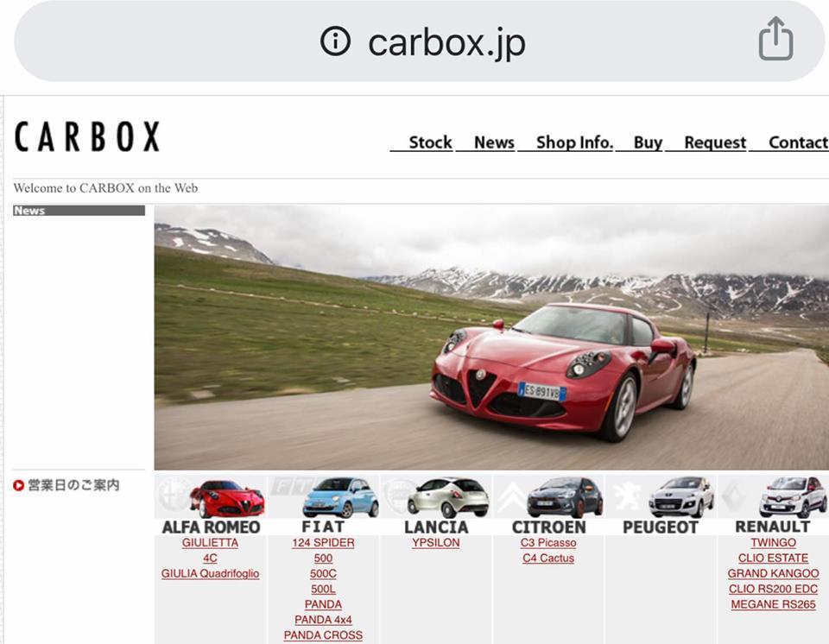Tap the share icon in address bar

[775, 40]
